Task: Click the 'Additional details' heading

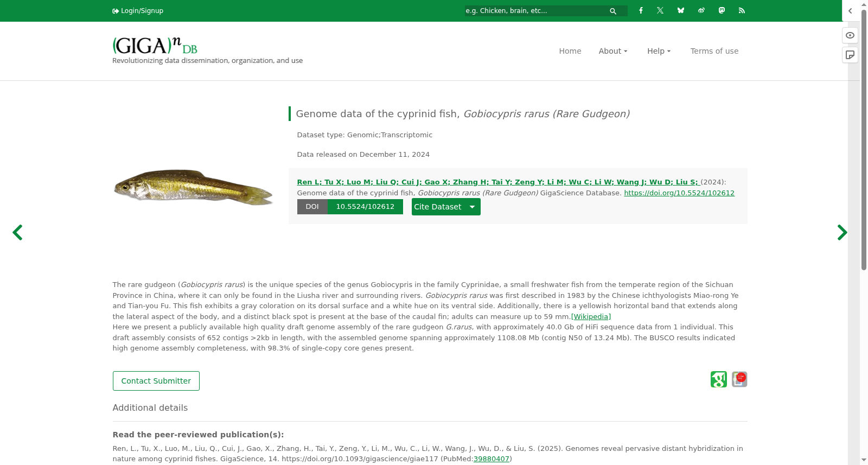Action: pos(150,408)
